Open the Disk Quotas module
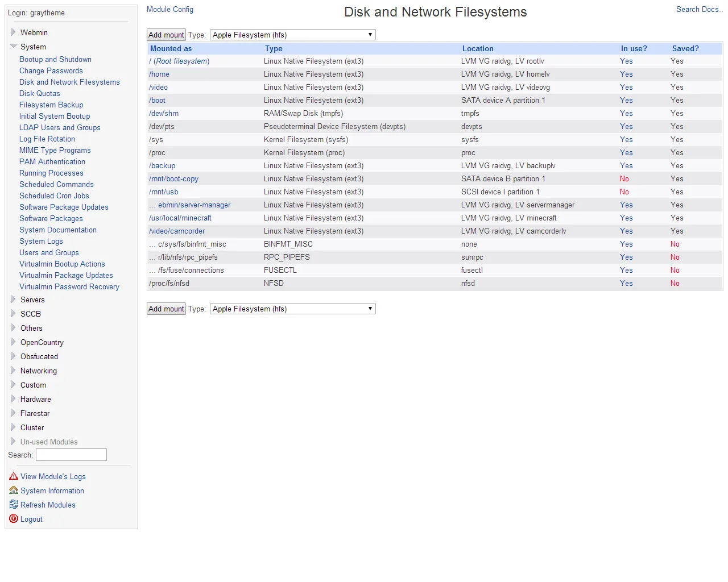 tap(40, 93)
